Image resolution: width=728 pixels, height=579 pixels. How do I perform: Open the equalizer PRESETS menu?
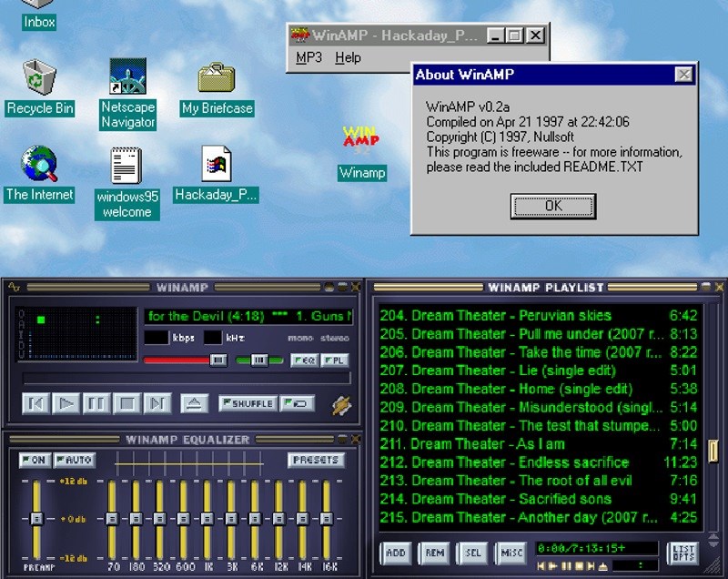pos(316,460)
